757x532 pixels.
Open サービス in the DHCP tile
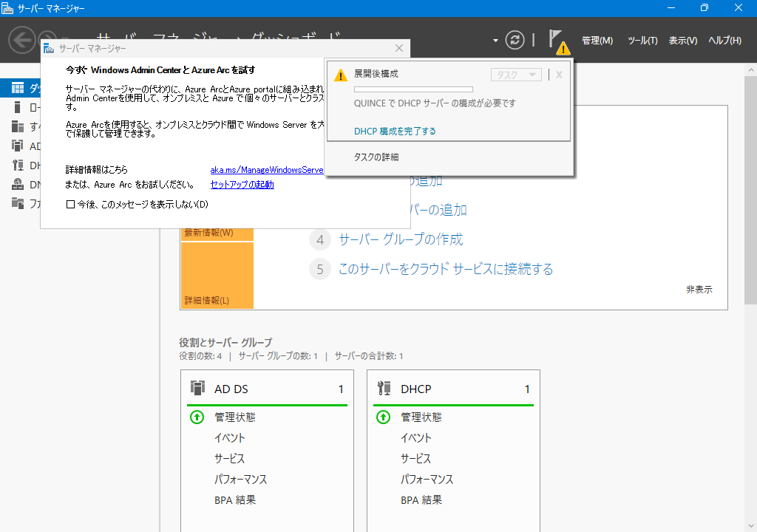tap(416, 459)
